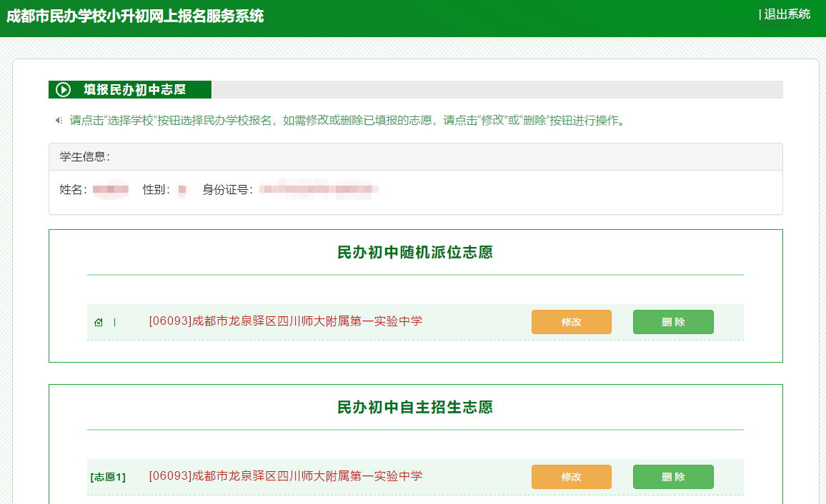Click the speaker icon before the instructions
826x504 pixels.
(59, 121)
